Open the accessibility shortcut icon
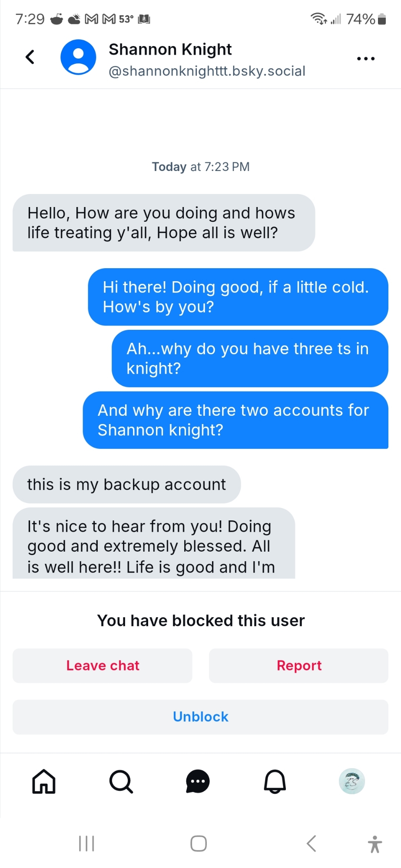This screenshot has width=401, height=868. [374, 844]
